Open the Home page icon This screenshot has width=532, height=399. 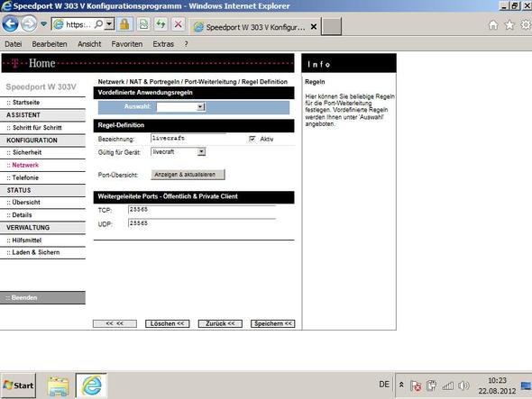(493, 24)
